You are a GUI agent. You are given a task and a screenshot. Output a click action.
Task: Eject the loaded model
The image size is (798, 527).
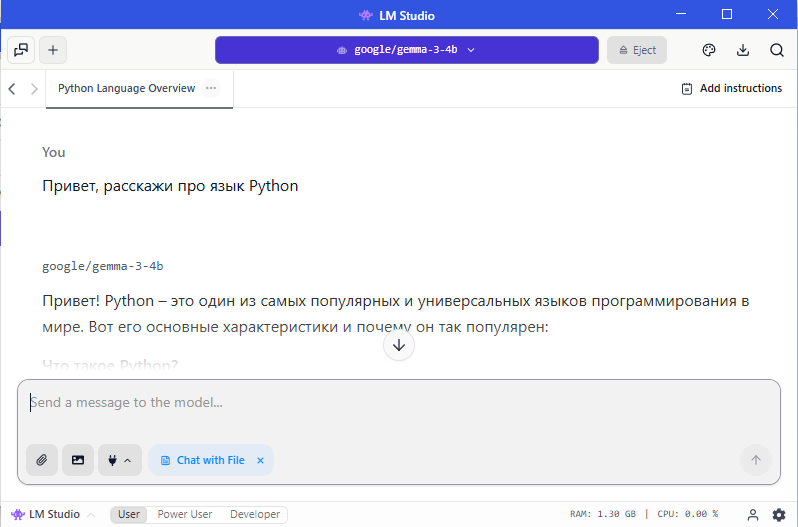coord(637,50)
